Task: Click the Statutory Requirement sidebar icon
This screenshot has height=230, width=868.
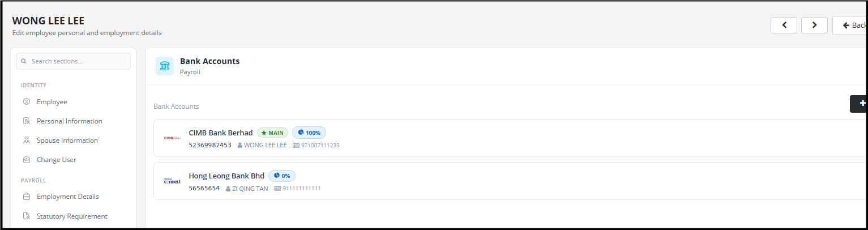Action: coord(26,216)
